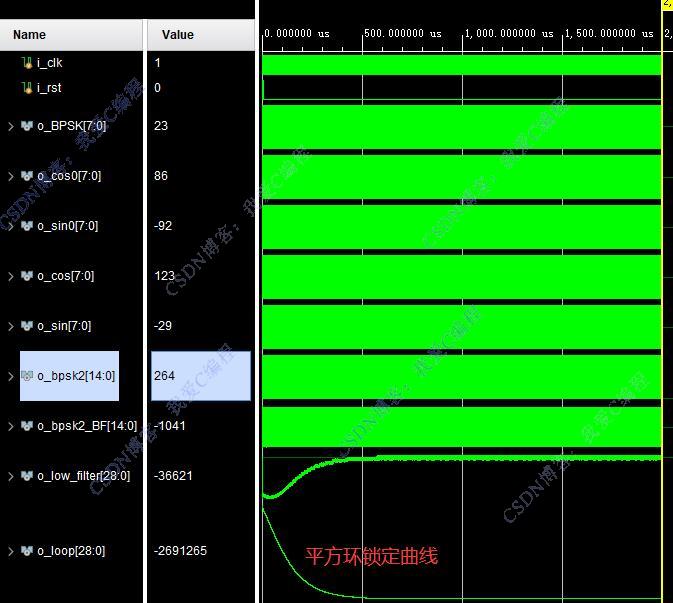Click the 0.000000 us ruler tick
Viewport: 673px width, 603px height.
[297, 33]
